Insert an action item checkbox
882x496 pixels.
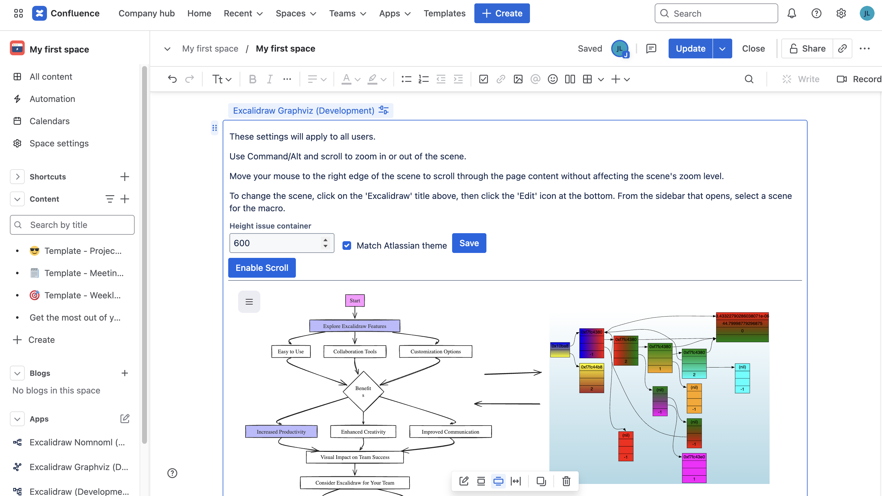pyautogui.click(x=483, y=79)
